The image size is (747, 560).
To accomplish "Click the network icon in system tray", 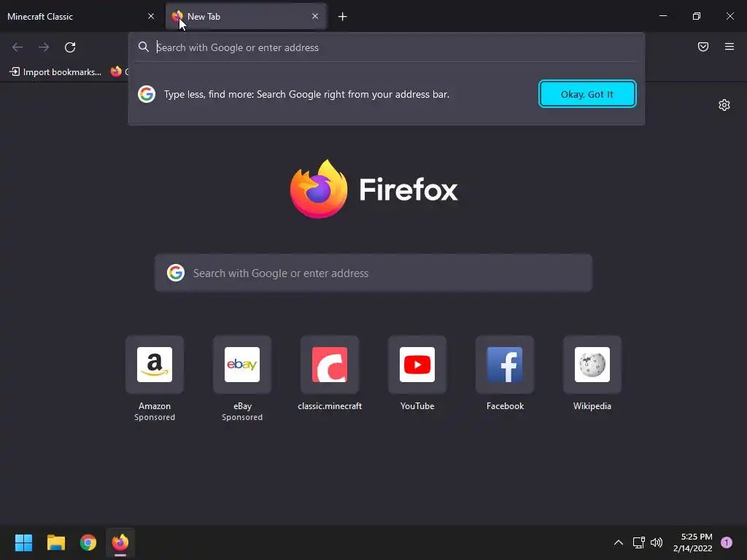I will 638,542.
